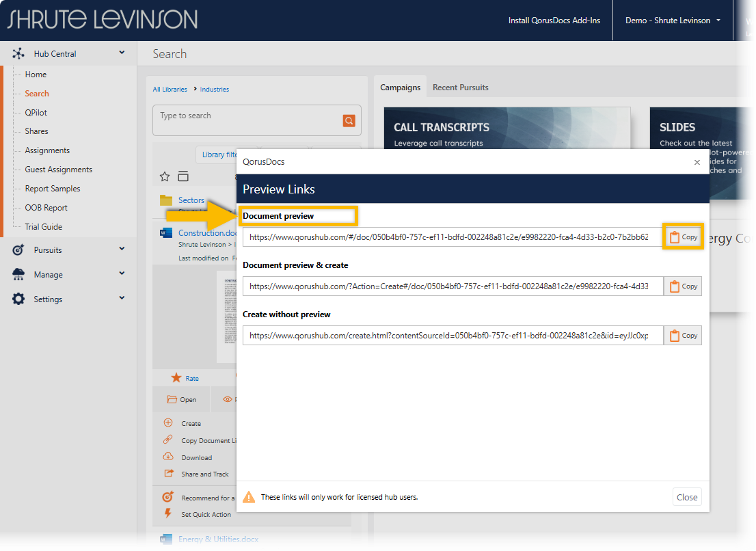Screen dimensions: 756x551
Task: Click the Set Quick Action lightning icon
Action: 168,514
